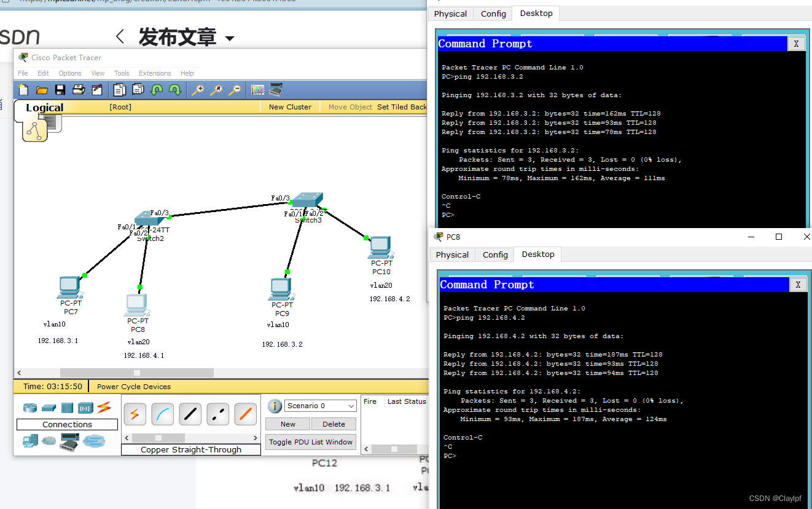Switch to Physical tab in PC8 window
Screen dimensions: 812x509
point(452,254)
